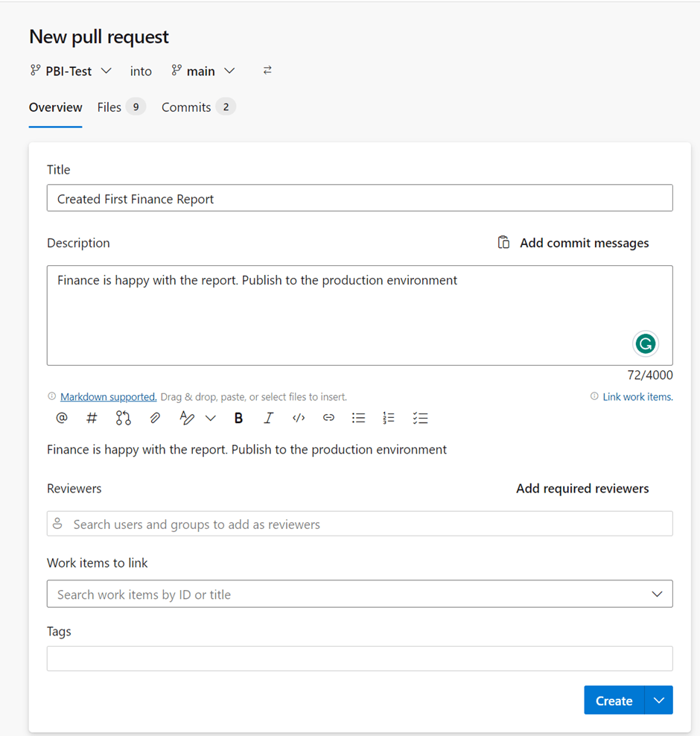Open the text format painter icon

[x=187, y=418]
